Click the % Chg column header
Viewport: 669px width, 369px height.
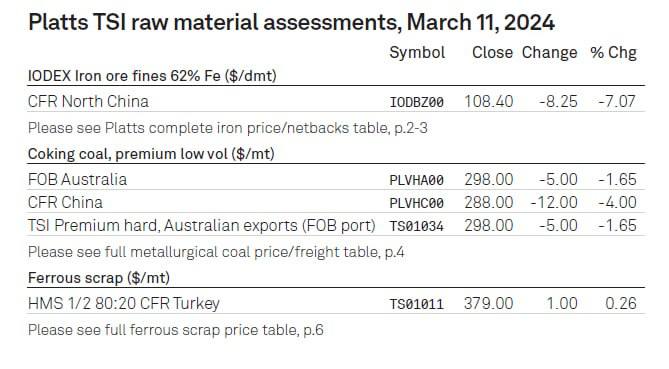(613, 53)
